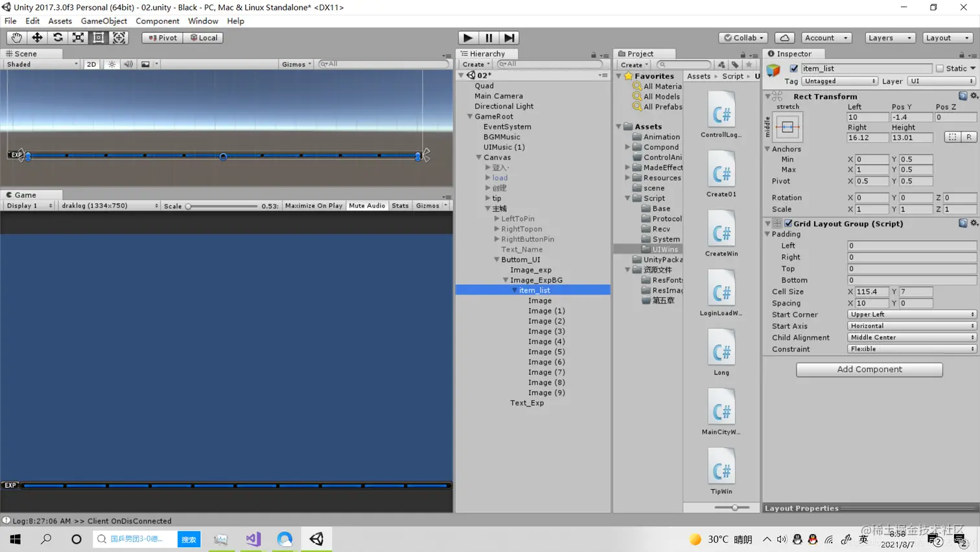Select the CreateWin script asset
This screenshot has width=980, height=552.
coord(721,234)
